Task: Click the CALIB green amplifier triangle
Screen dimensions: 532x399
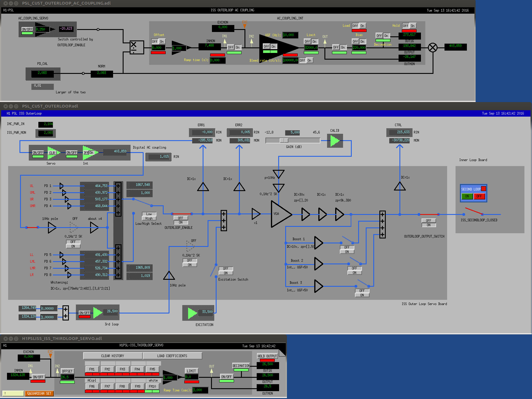Action: [335, 141]
